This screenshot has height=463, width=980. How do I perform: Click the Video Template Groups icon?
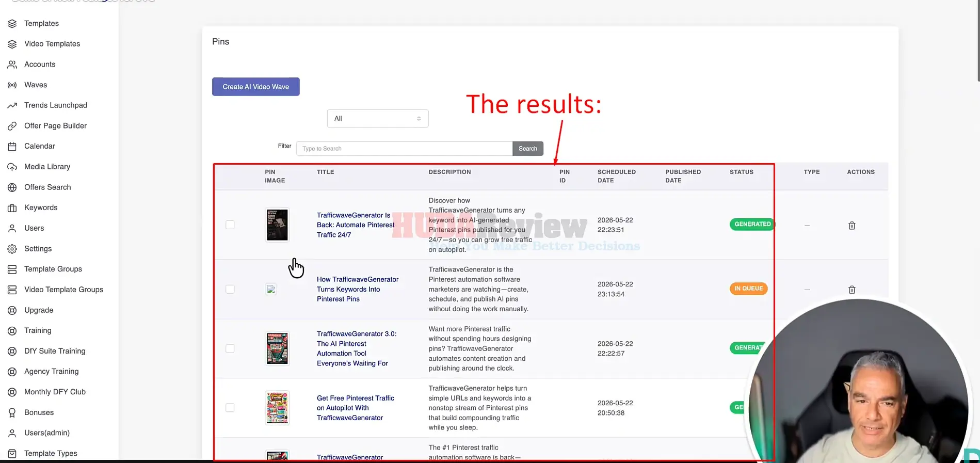(x=12, y=290)
